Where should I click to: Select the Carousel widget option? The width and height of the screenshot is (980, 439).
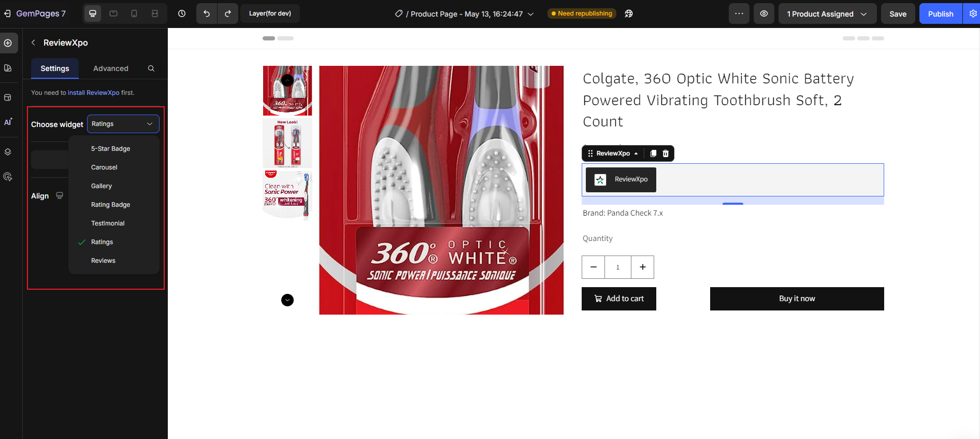click(104, 167)
